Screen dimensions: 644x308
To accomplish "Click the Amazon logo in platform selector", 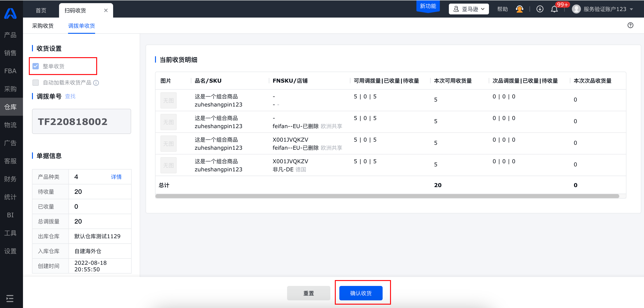I will (456, 9).
